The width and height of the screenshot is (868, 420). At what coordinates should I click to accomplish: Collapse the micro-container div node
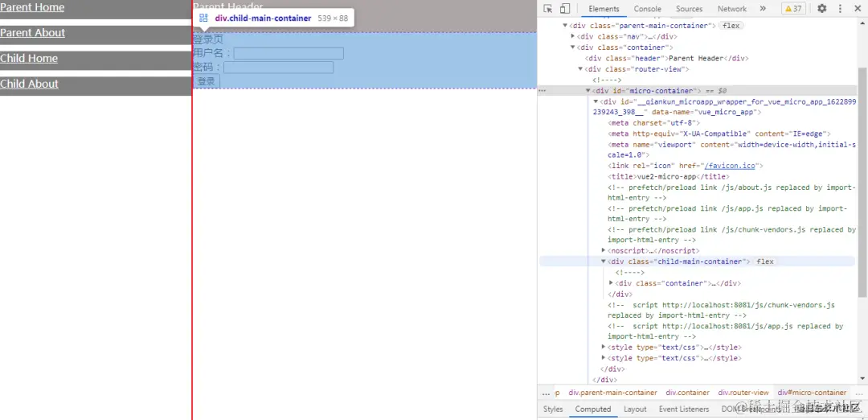point(588,91)
